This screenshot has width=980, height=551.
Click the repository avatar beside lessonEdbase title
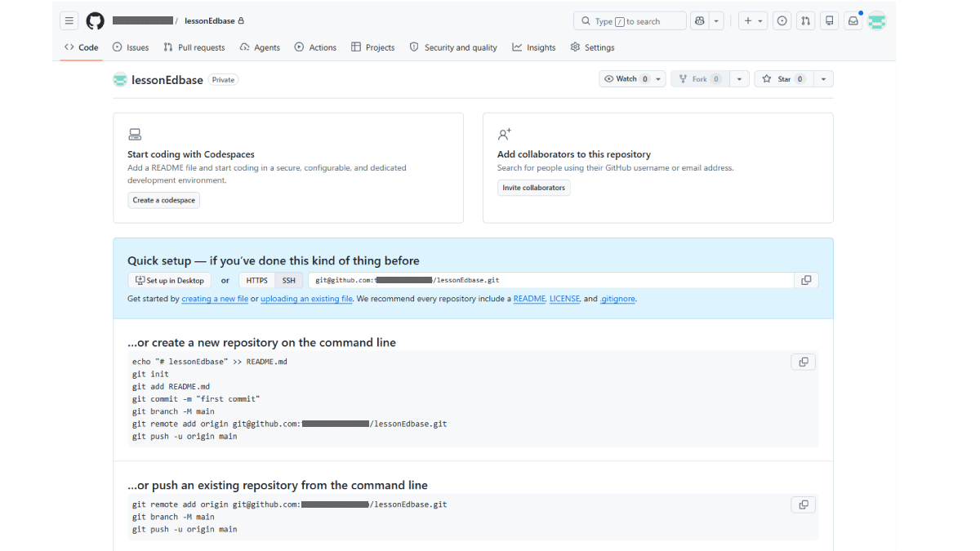(x=120, y=80)
